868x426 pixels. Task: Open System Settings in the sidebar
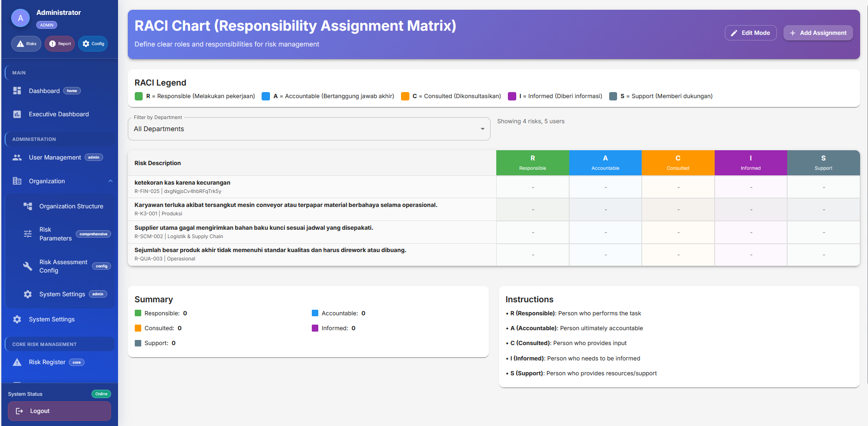click(x=52, y=319)
